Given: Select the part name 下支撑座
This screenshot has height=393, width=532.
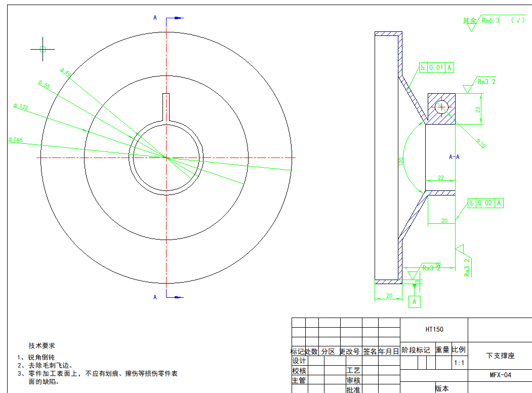Looking at the screenshot, I should pyautogui.click(x=500, y=356).
